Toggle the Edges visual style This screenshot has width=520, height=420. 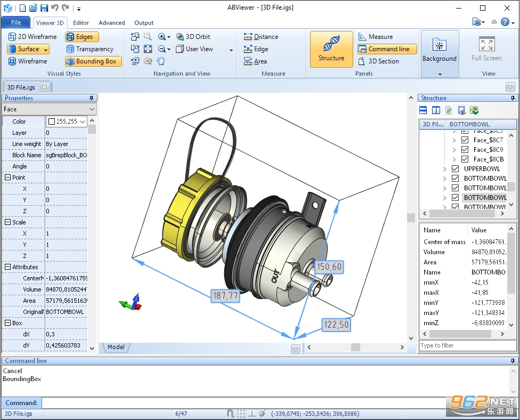(x=82, y=36)
